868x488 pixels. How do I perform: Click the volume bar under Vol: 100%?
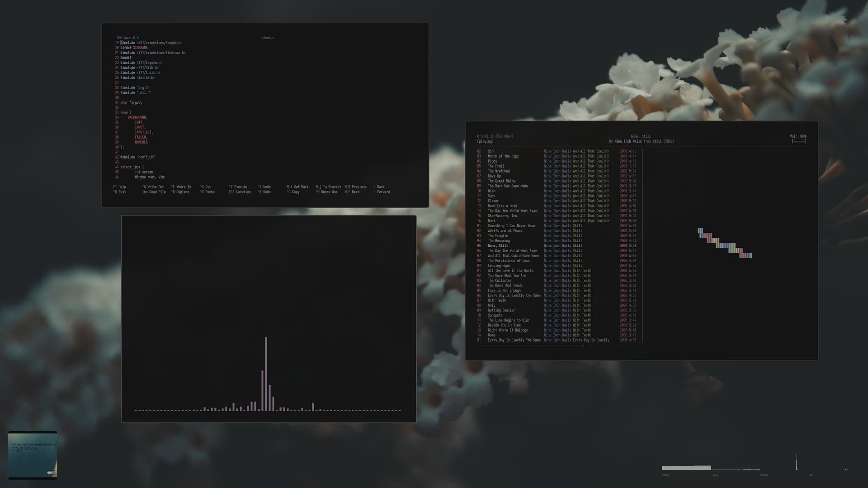pyautogui.click(x=799, y=141)
